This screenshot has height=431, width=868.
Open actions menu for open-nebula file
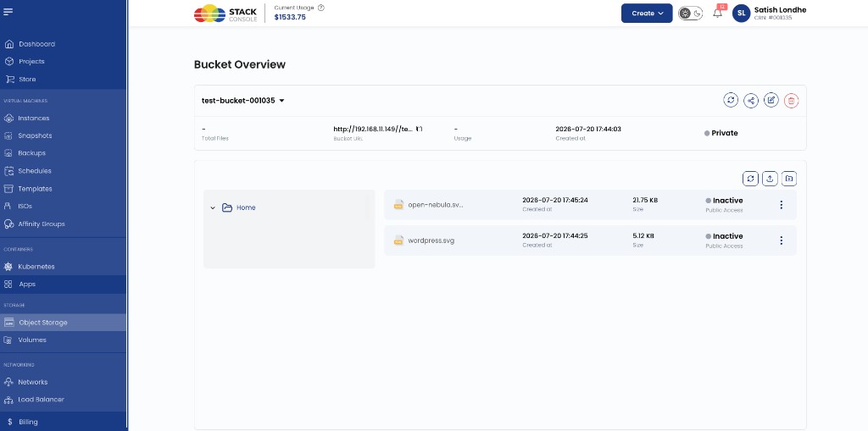pos(781,205)
